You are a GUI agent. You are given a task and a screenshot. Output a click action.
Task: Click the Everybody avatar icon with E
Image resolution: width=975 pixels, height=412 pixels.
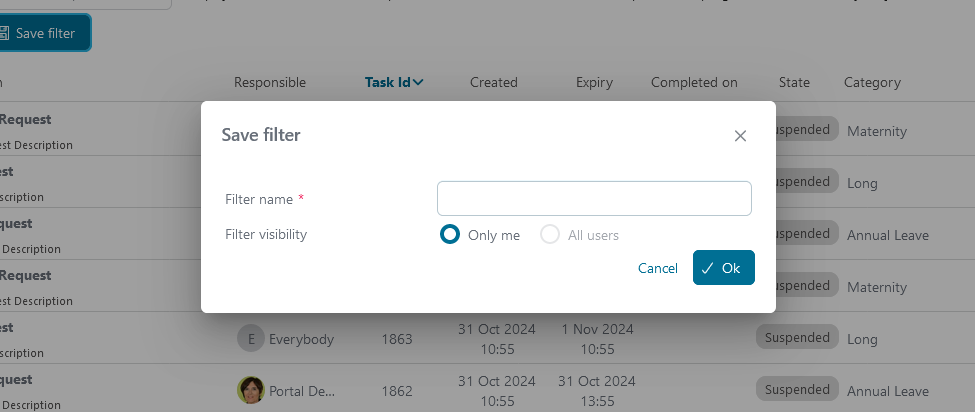coord(251,339)
